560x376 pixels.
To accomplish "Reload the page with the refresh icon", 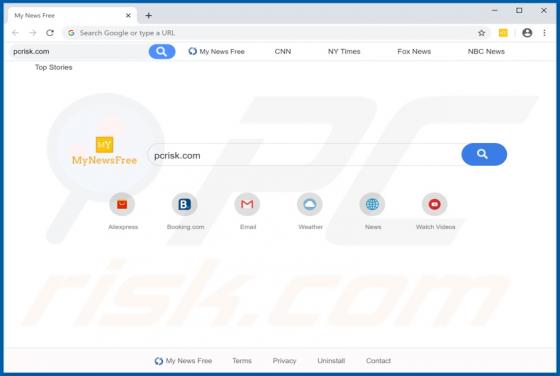I will (50, 33).
